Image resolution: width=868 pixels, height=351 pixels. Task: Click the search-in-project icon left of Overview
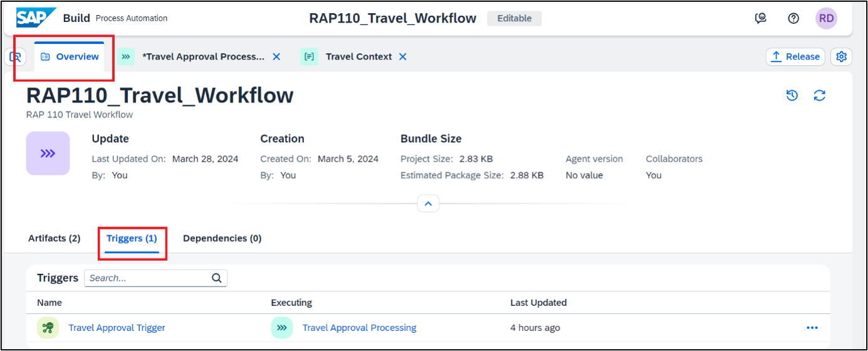(16, 57)
